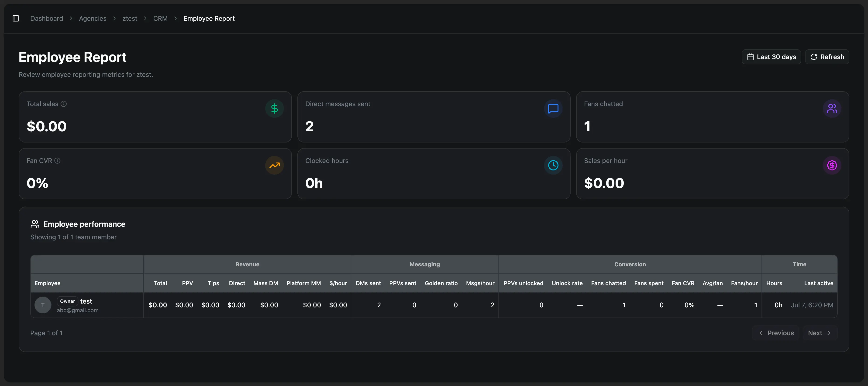
Task: Refresh the employee report
Action: 827,57
